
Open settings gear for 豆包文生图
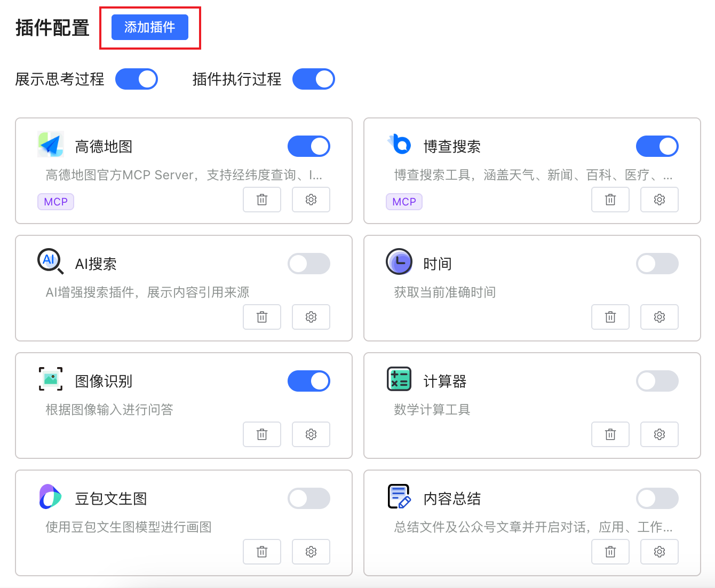(311, 552)
